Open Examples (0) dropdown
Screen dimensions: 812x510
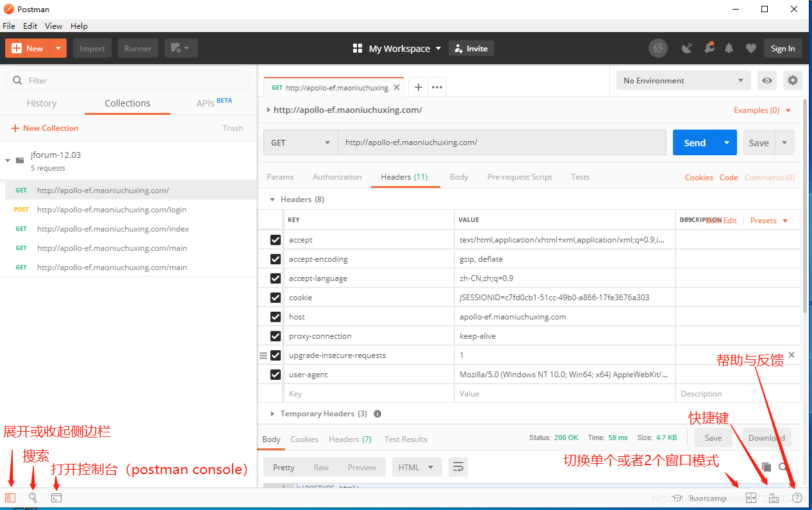point(763,110)
